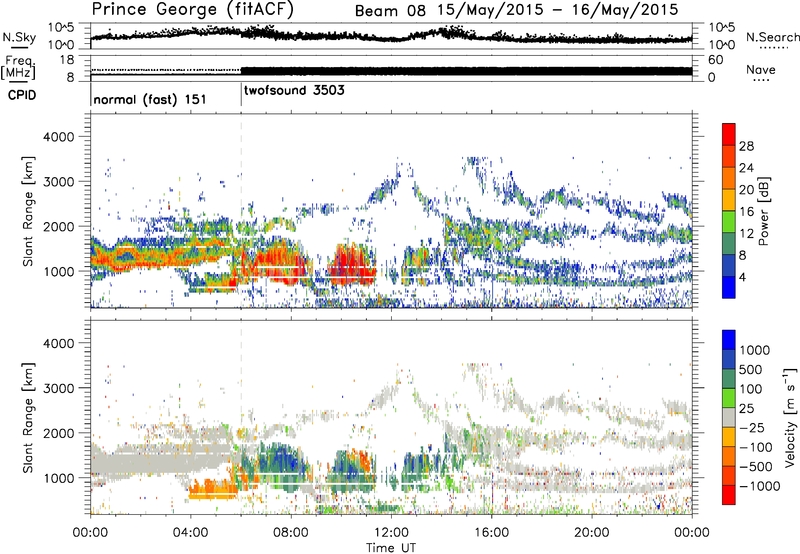The image size is (800, 554).
Task: Click the '20:00' time axis tick label
Action: [x=591, y=533]
